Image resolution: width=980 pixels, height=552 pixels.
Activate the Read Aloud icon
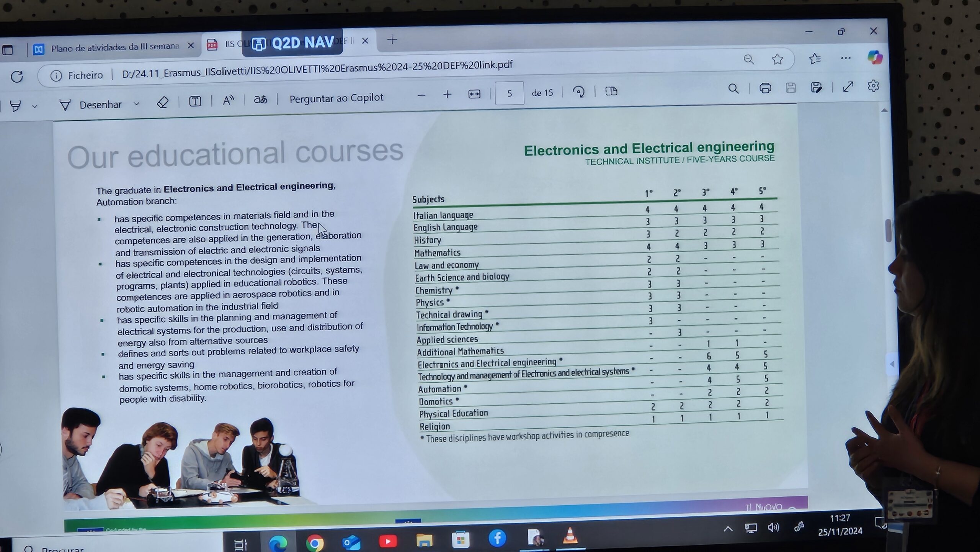(x=229, y=100)
